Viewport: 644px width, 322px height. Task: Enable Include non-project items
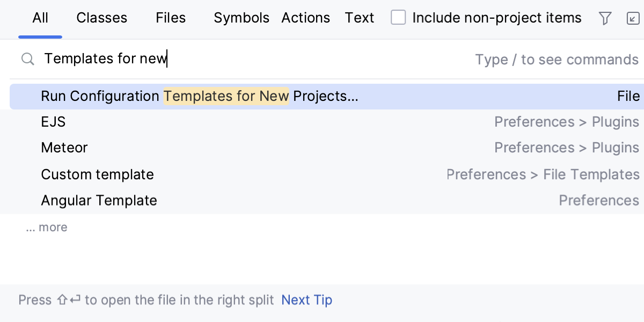398,17
